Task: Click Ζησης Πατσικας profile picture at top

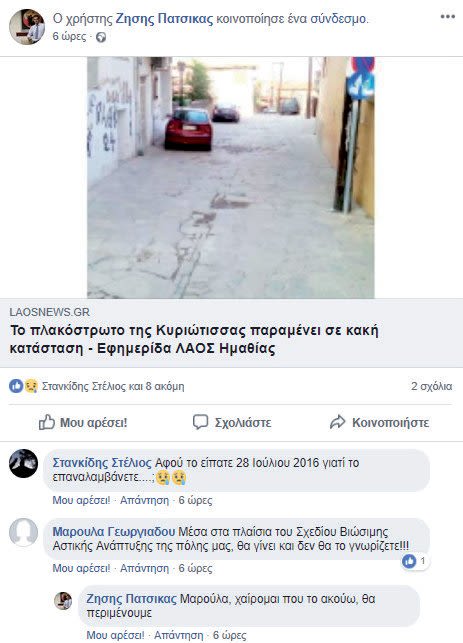Action: tap(27, 27)
